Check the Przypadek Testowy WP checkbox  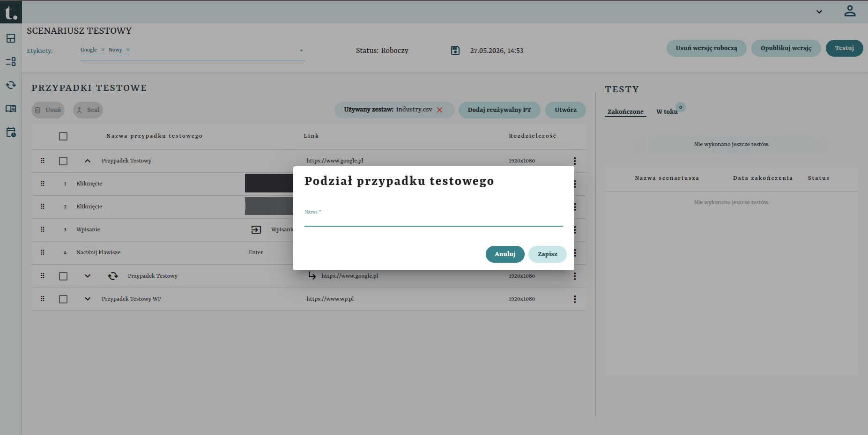tap(63, 299)
